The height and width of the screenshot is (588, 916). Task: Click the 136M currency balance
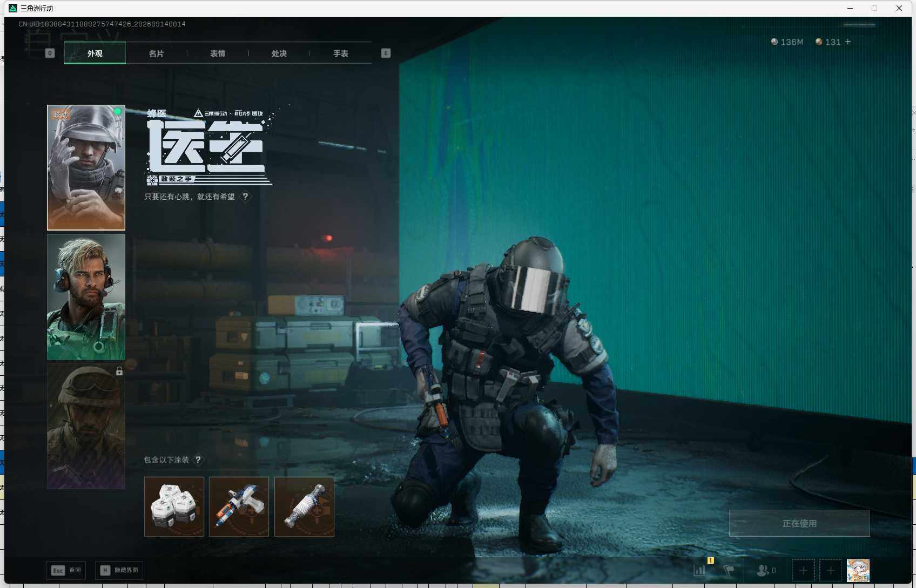pos(787,42)
